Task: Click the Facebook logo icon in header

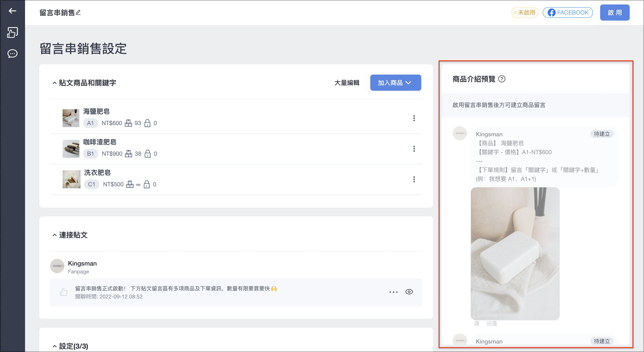Action: point(551,13)
